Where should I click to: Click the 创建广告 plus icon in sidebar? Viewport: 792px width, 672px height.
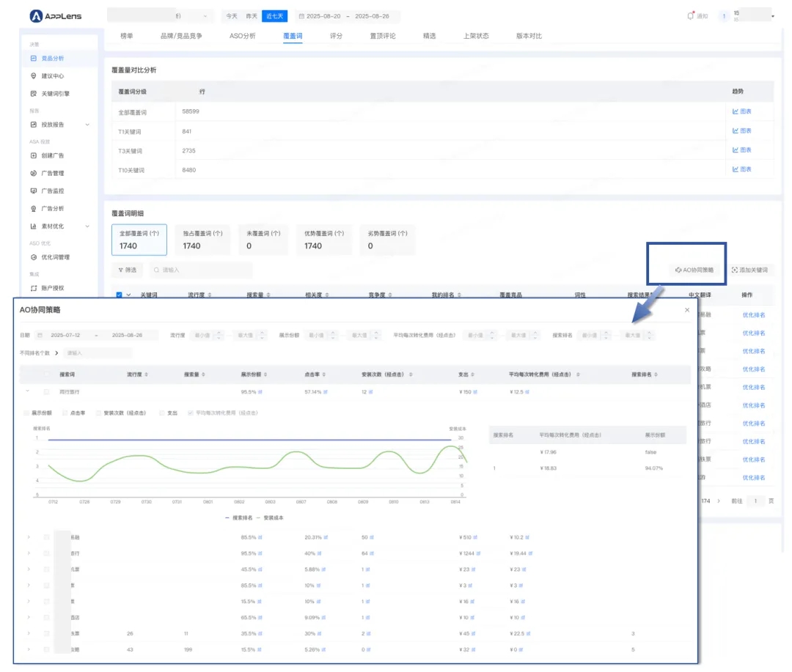[x=34, y=155]
